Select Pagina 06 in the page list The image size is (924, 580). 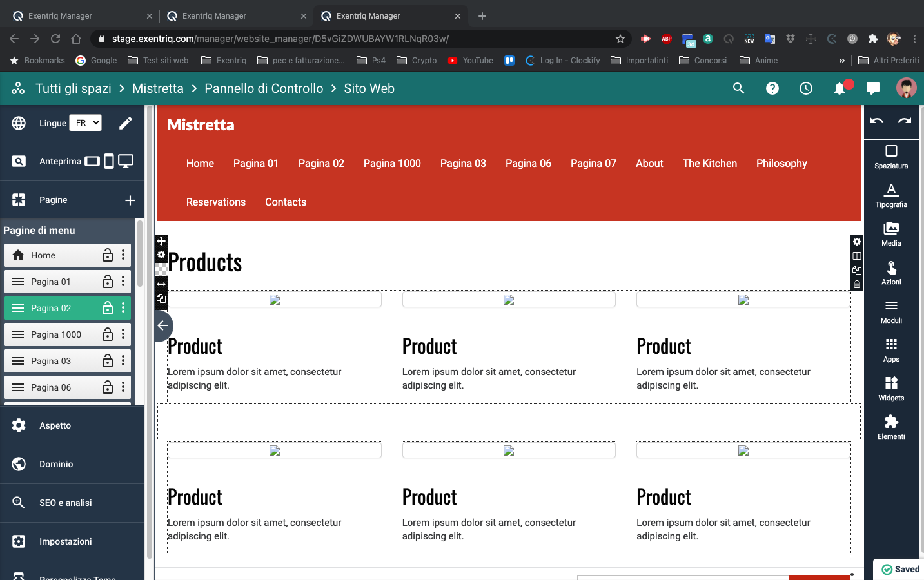(x=51, y=387)
